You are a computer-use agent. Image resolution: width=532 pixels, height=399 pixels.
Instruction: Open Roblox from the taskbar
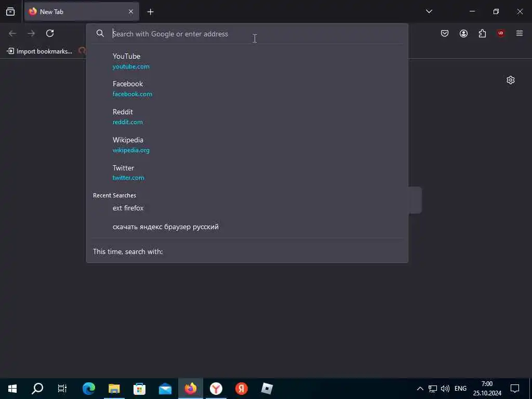point(267,389)
